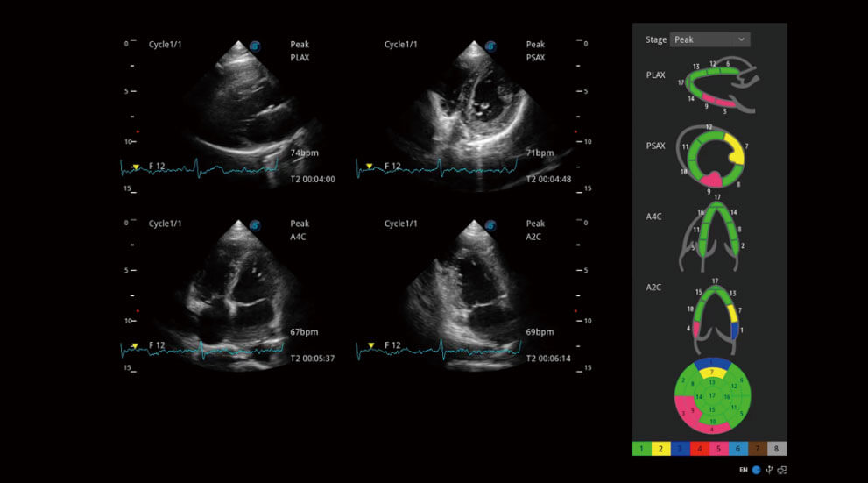Open the Stage dropdown showing Peak
868x483 pixels.
709,39
